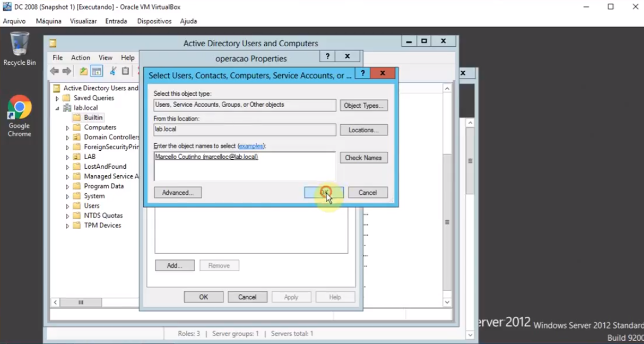The image size is (644, 344).
Task: Open the Action menu
Action: pos(81,58)
